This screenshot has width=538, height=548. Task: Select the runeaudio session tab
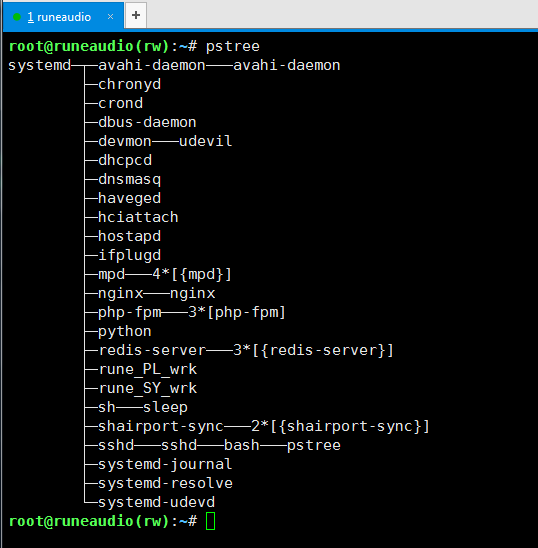[x=63, y=16]
